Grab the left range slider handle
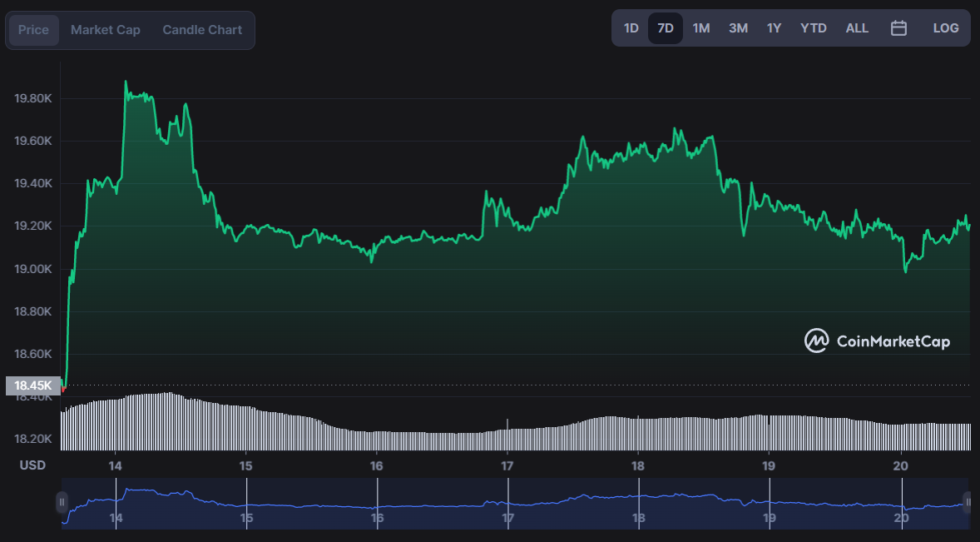Screen dimensions: 980x542 click(x=62, y=502)
